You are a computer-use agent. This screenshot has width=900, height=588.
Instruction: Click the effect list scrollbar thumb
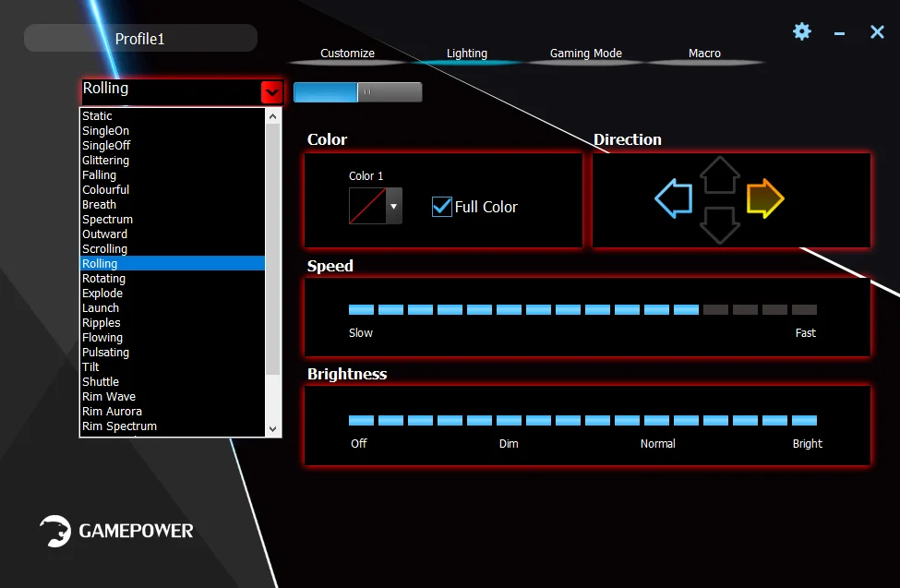272,249
